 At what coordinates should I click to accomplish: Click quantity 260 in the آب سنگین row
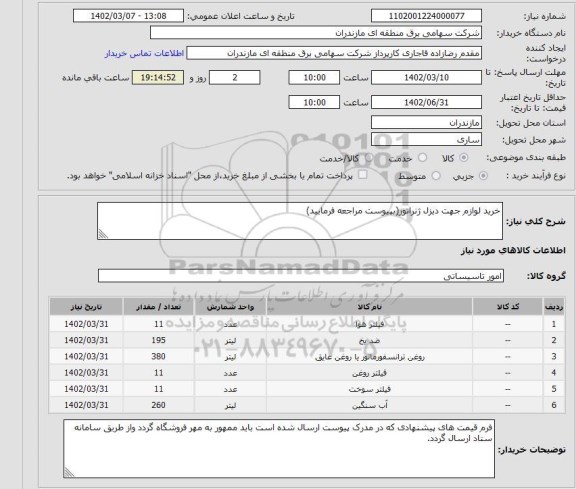coord(158,405)
